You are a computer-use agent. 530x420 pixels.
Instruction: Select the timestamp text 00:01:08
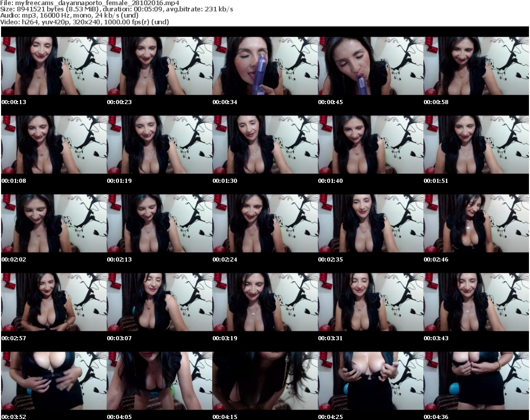click(14, 181)
